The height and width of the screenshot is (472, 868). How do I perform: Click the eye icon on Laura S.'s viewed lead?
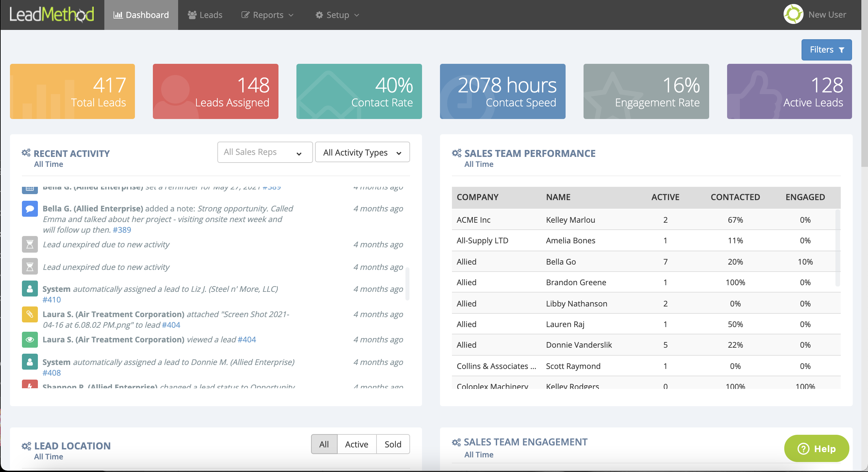click(x=30, y=339)
